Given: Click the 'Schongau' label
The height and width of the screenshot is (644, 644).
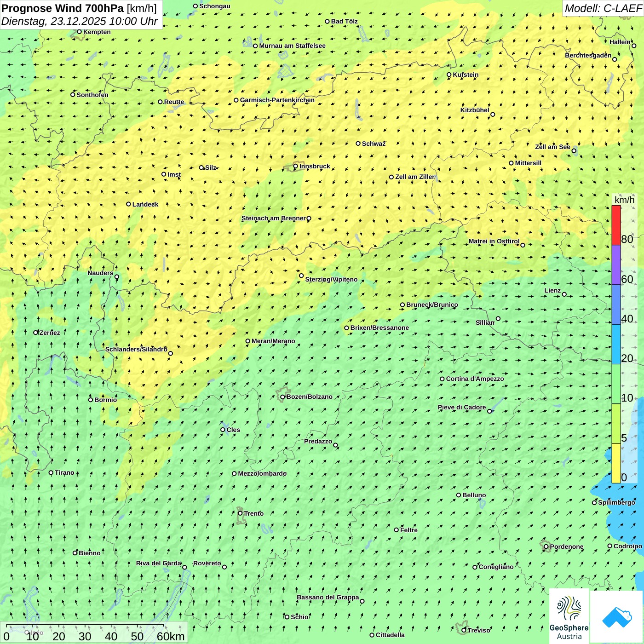Looking at the screenshot, I should click(215, 6).
